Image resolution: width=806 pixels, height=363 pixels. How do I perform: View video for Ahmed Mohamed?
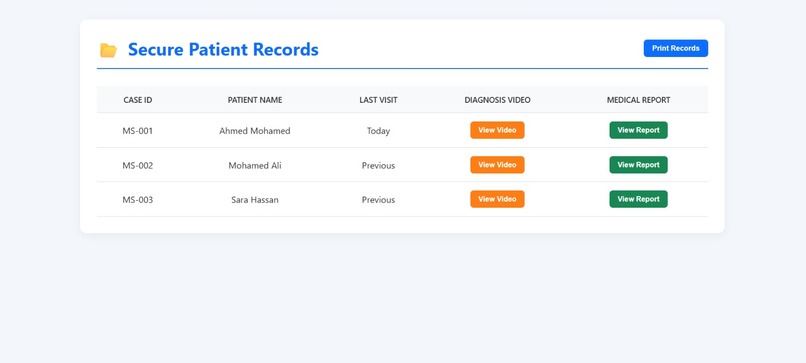497,130
